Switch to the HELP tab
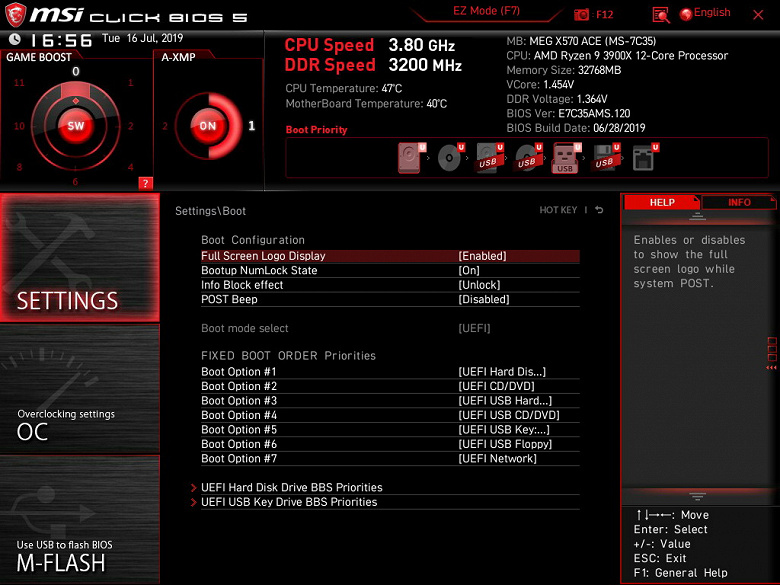 click(x=662, y=202)
